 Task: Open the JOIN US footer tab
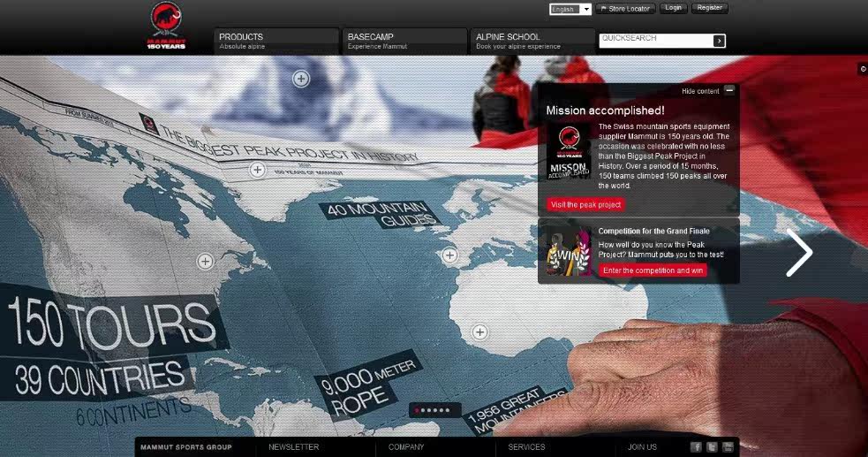[x=642, y=447]
